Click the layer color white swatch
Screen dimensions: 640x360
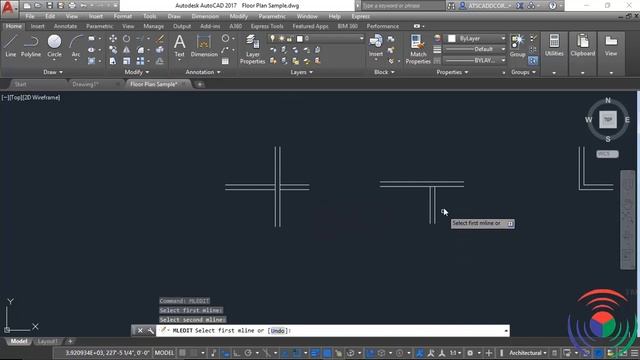[300, 38]
